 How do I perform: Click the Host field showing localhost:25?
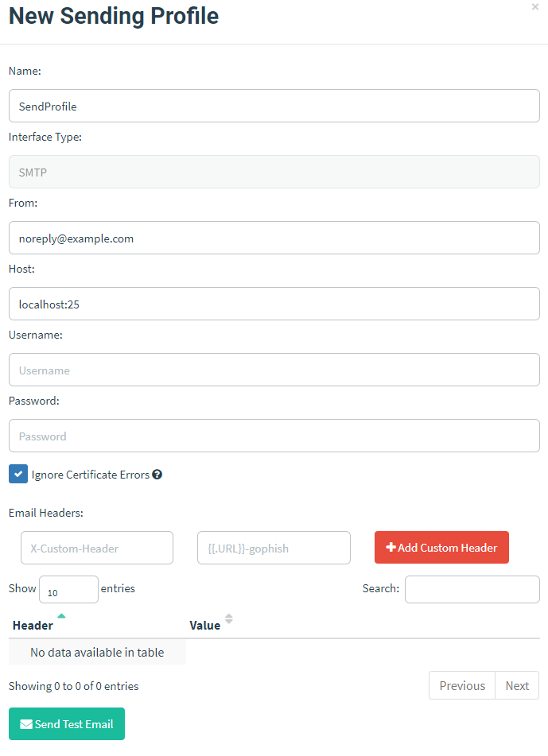[274, 304]
